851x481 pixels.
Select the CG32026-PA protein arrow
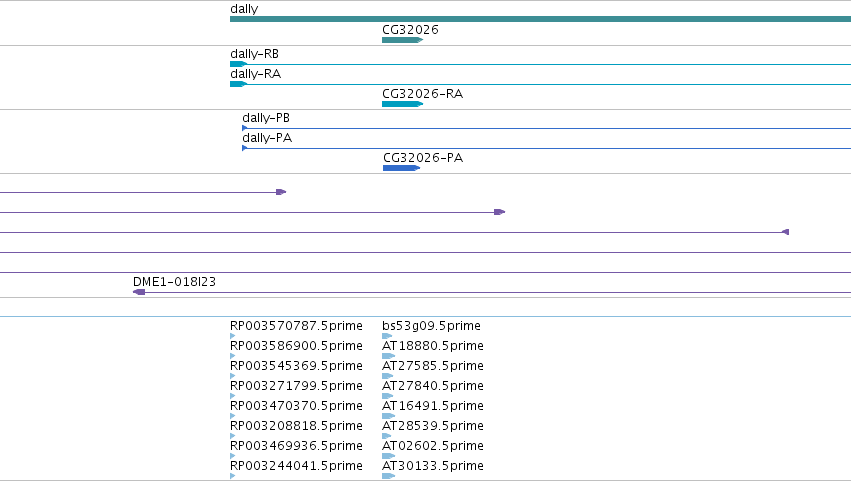pyautogui.click(x=402, y=168)
